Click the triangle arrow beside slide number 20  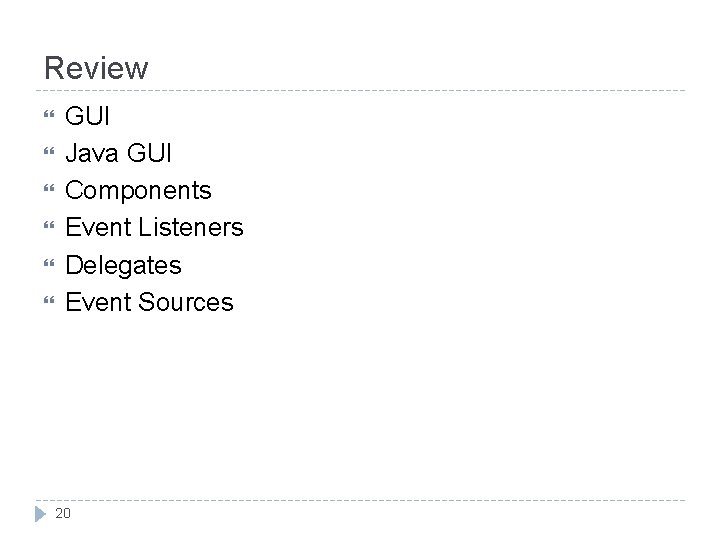tap(40, 514)
